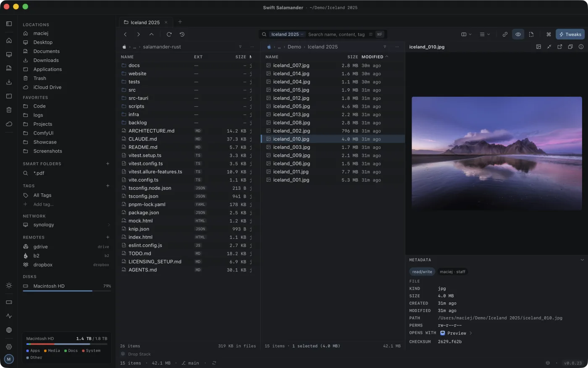Click the iCloud cloud icon in the left rail

pyautogui.click(x=9, y=124)
